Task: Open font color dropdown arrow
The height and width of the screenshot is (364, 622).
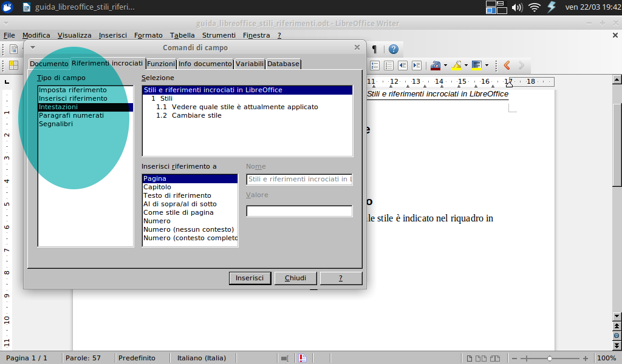Action: point(445,66)
